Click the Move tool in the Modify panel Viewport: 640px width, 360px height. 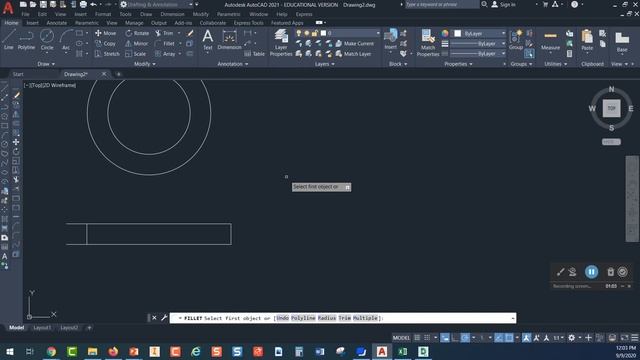click(106, 33)
